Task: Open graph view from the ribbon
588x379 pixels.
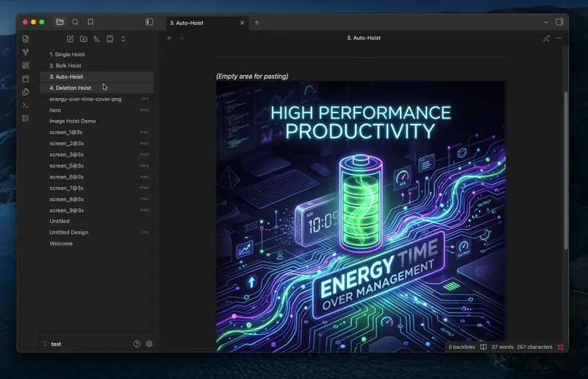Action: 26,52
